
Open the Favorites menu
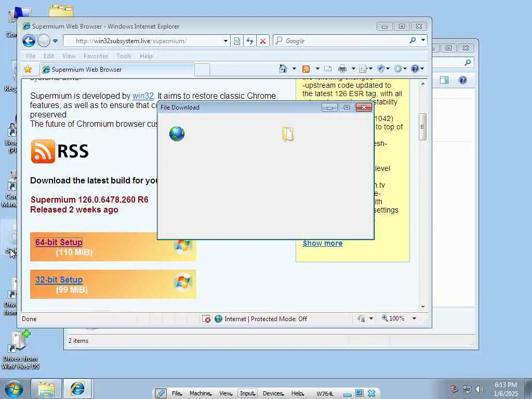(x=96, y=56)
